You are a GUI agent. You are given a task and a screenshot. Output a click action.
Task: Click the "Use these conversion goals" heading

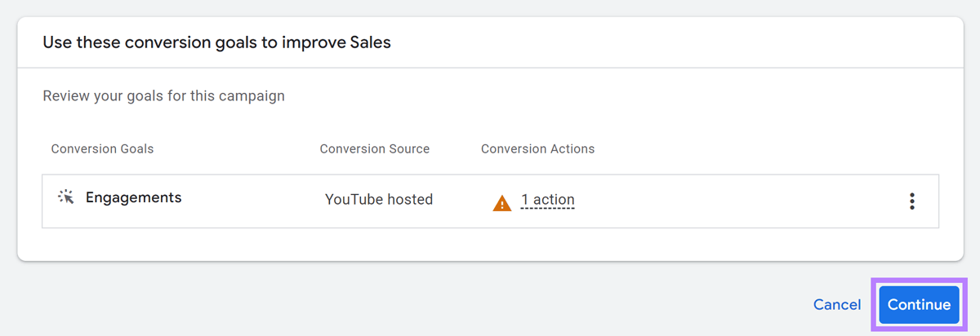[216, 42]
